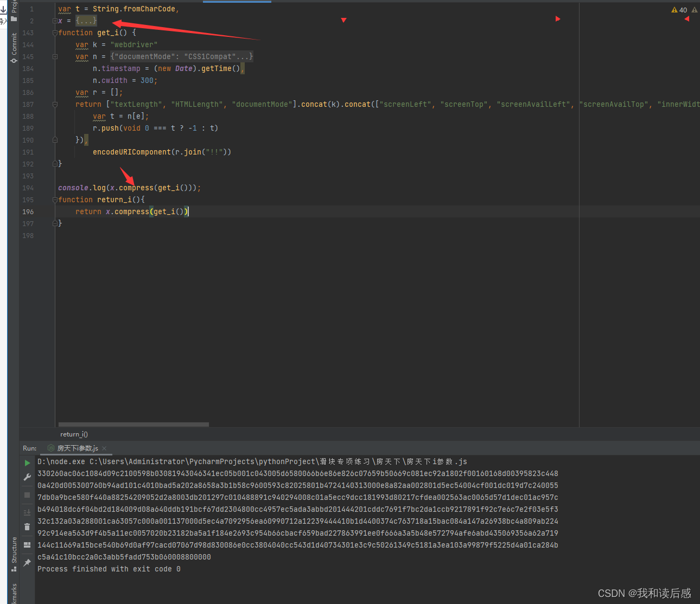Click folded placeholder {...} on line 2
The height and width of the screenshot is (604, 700).
(x=86, y=21)
